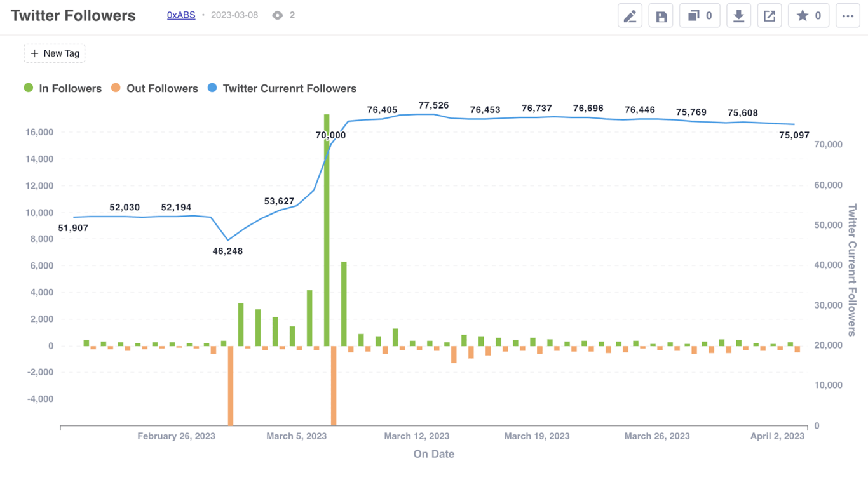Click the data label 75,097

coord(794,135)
